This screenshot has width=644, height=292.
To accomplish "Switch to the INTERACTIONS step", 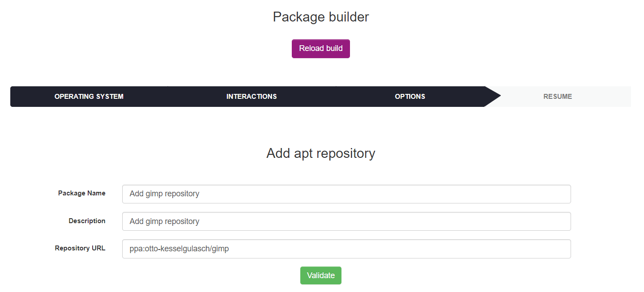I will coord(251,96).
